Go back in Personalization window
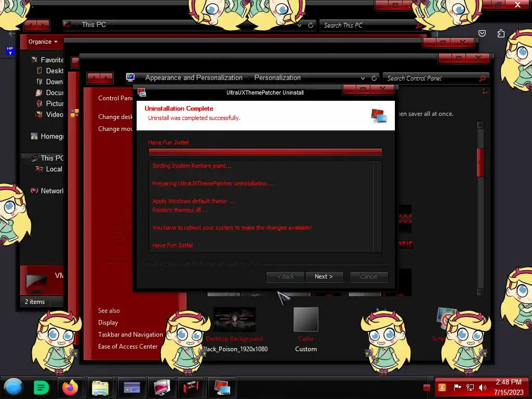532x399 pixels. click(94, 78)
